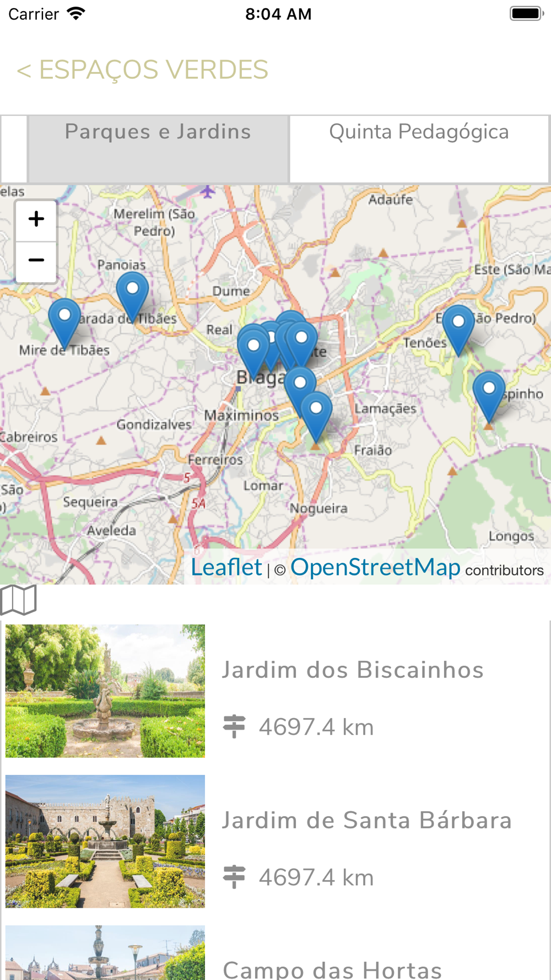The height and width of the screenshot is (980, 551).
Task: Zoom out the map with minus button
Action: coord(36,261)
